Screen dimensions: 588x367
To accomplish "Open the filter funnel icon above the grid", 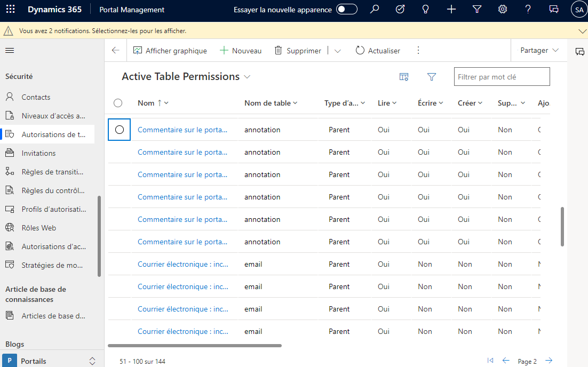I will [x=432, y=77].
